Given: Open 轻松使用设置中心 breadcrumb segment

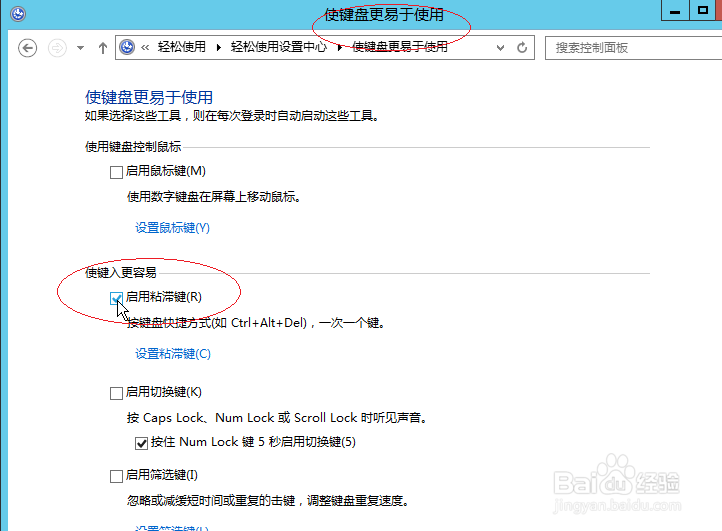Looking at the screenshot, I should (x=279, y=47).
